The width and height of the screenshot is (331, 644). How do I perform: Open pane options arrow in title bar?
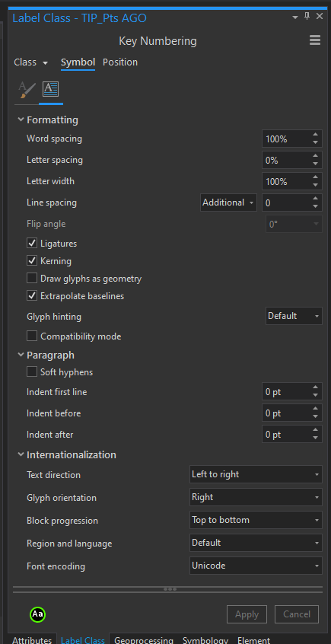point(295,18)
